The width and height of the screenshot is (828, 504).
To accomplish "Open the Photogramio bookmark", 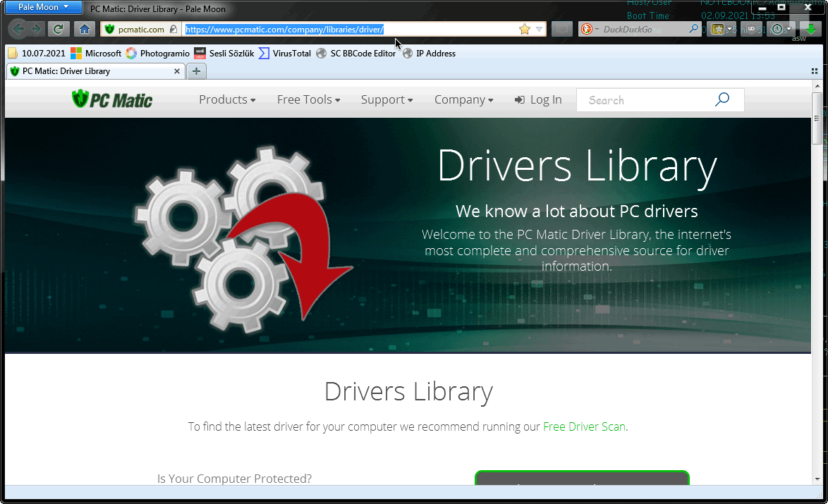I will point(157,54).
